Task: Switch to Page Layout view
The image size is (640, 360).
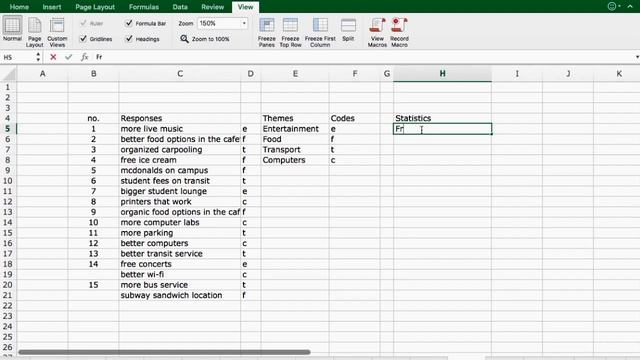Action: coord(34,32)
